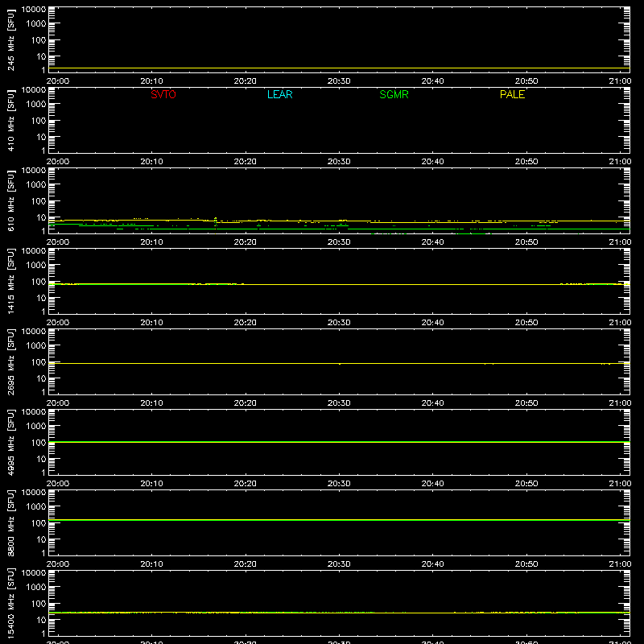This screenshot has width=644, height=644.
Task: Click the 21:00 time label under 4995 MHz plot
Action: 620,484
